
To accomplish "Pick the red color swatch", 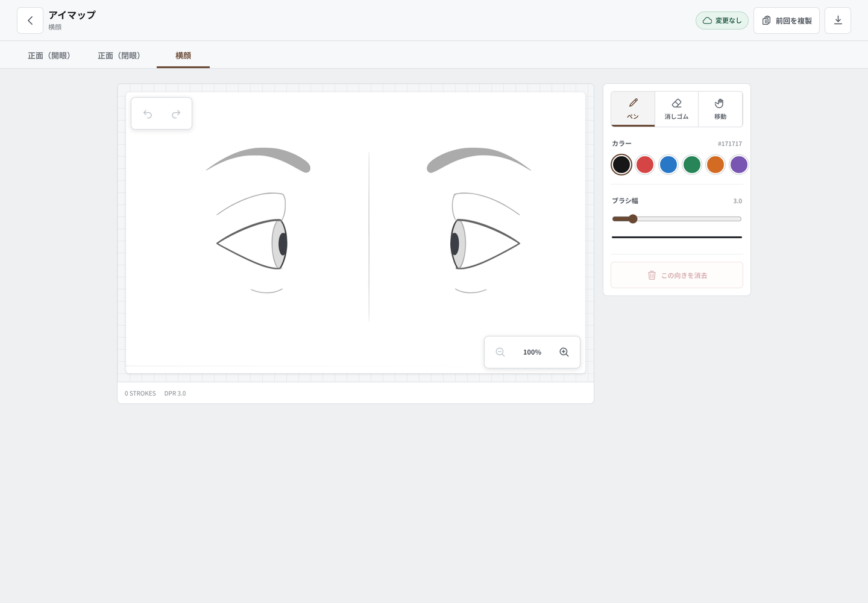I will 645,165.
